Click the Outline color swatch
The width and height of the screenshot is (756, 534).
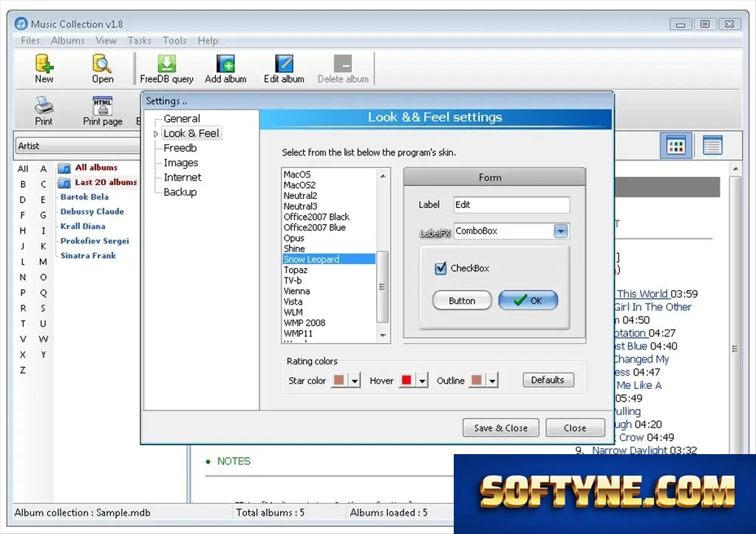[477, 380]
